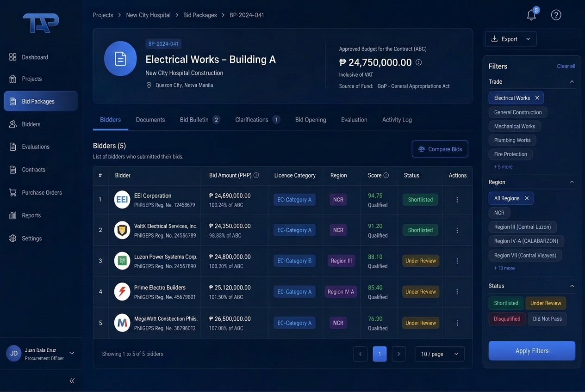The width and height of the screenshot is (585, 392).
Task: Open the Juan Dala Cruz user menu
Action: (41, 354)
